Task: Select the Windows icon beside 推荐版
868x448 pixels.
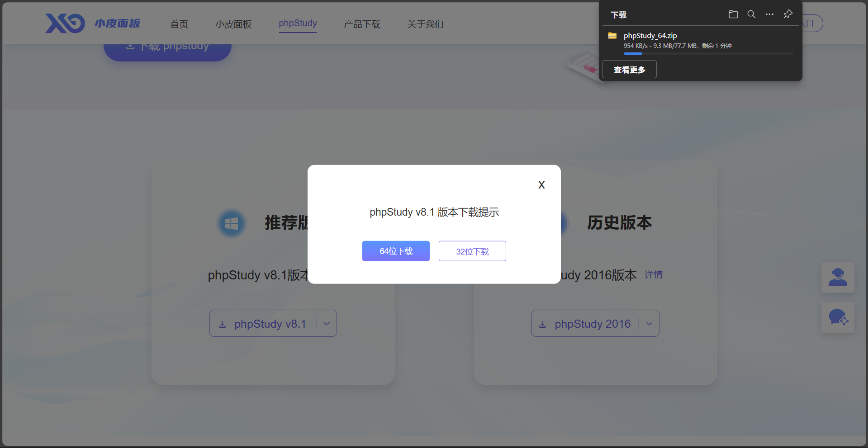Action: [231, 223]
